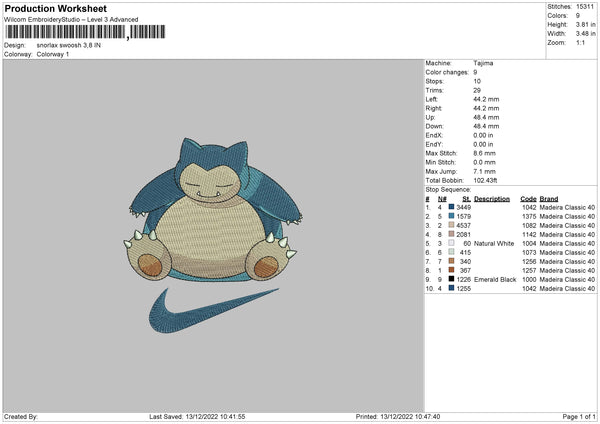Click the Trims value '29'
This screenshot has height=424, width=600.
click(x=477, y=90)
